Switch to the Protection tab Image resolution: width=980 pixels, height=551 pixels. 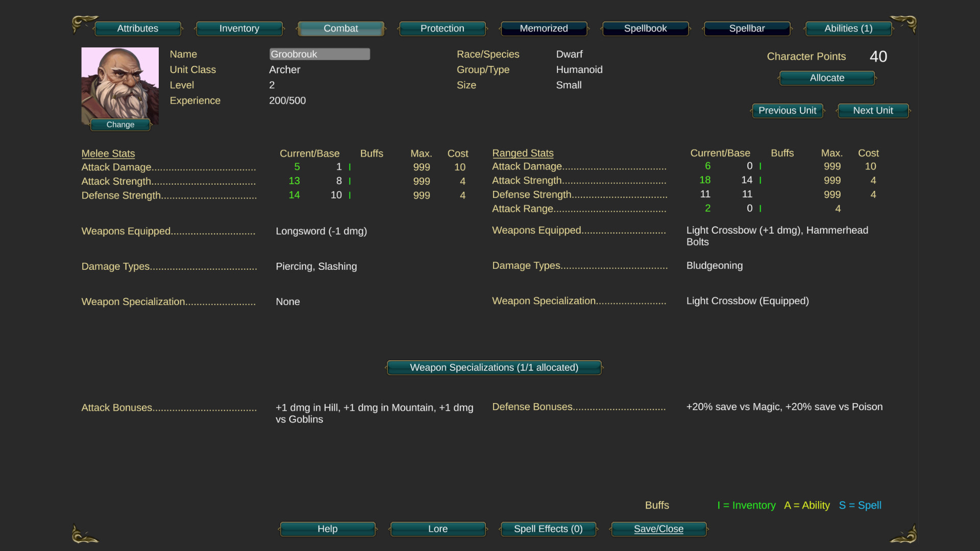[x=442, y=29]
